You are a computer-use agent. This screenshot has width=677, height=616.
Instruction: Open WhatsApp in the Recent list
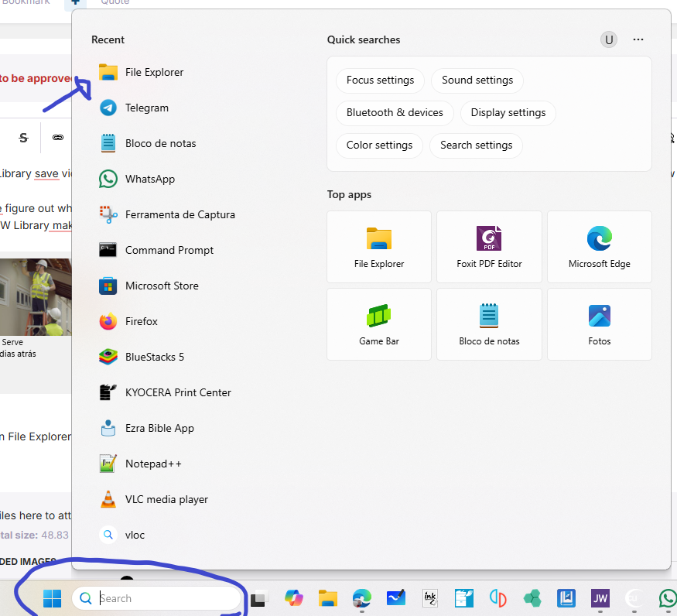[149, 179]
